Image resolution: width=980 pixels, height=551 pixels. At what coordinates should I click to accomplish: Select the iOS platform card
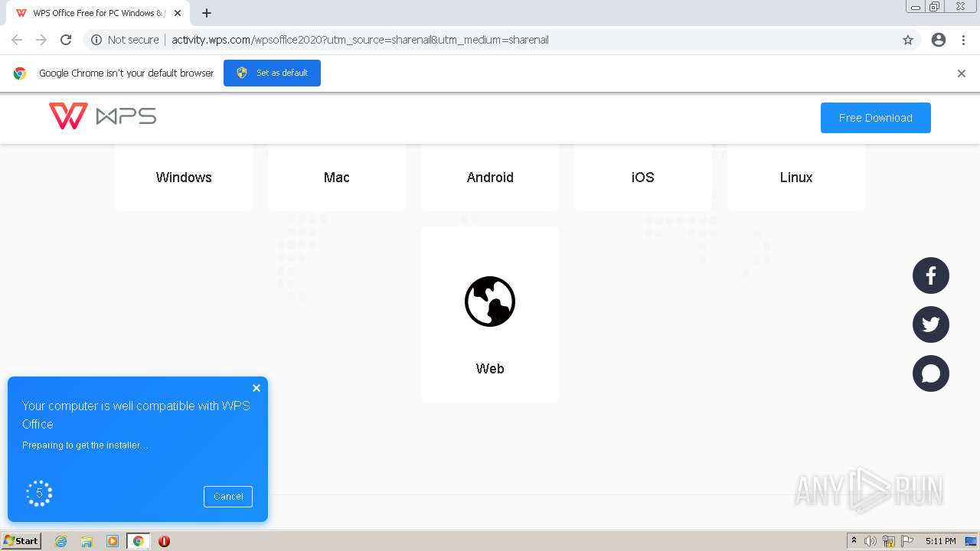pos(643,177)
